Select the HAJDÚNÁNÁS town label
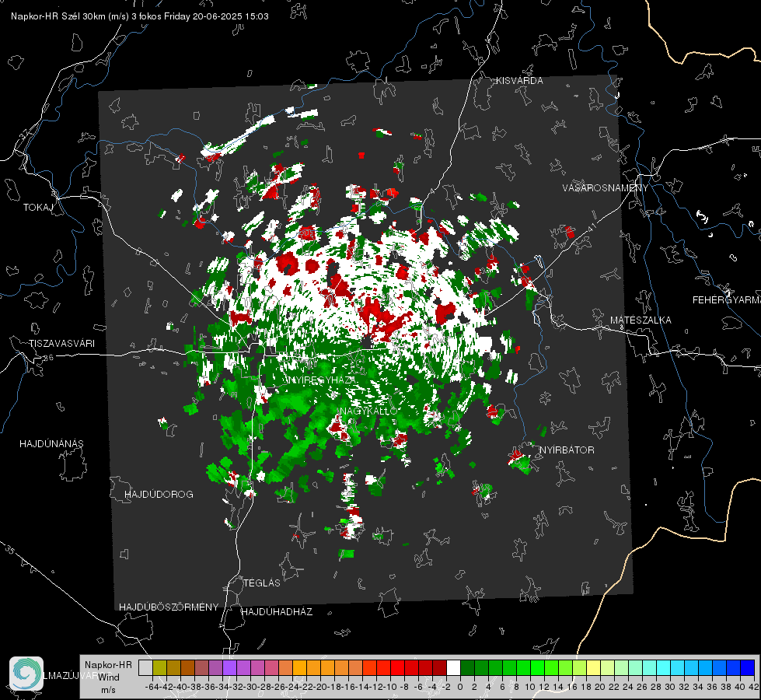 click(51, 443)
